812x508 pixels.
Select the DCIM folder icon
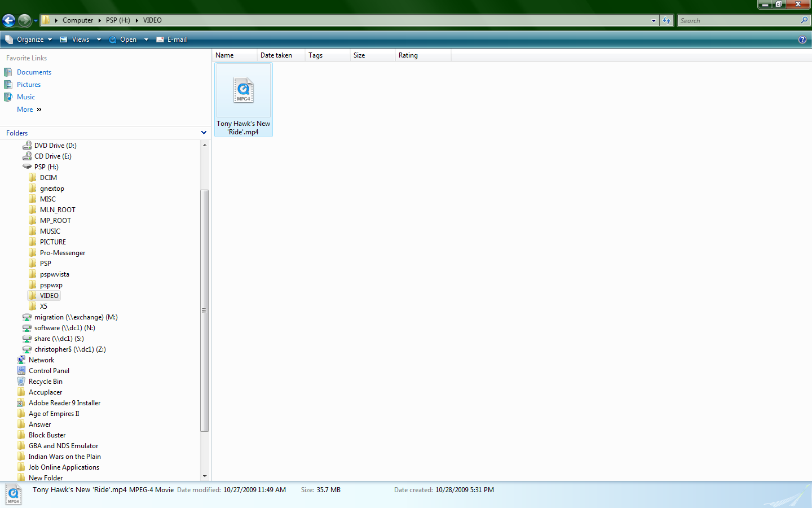tap(33, 178)
